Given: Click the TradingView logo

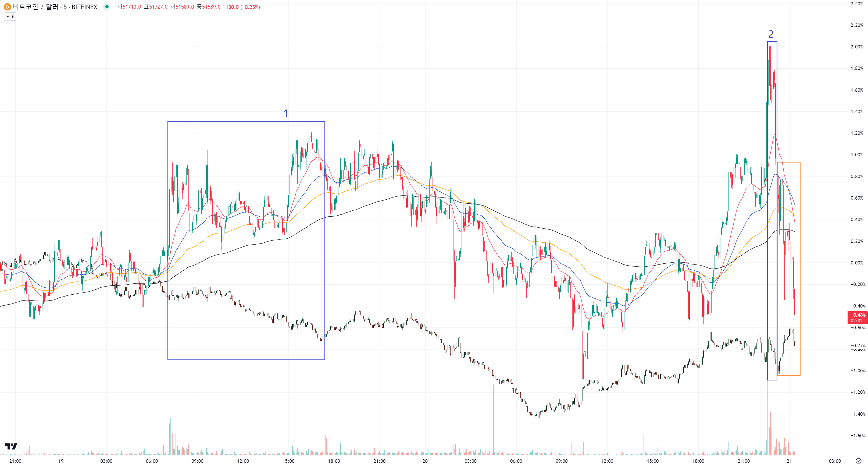Looking at the screenshot, I should [x=11, y=446].
